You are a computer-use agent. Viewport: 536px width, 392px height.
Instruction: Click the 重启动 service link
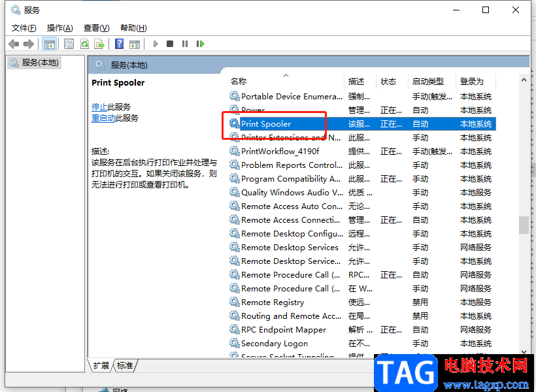[103, 118]
